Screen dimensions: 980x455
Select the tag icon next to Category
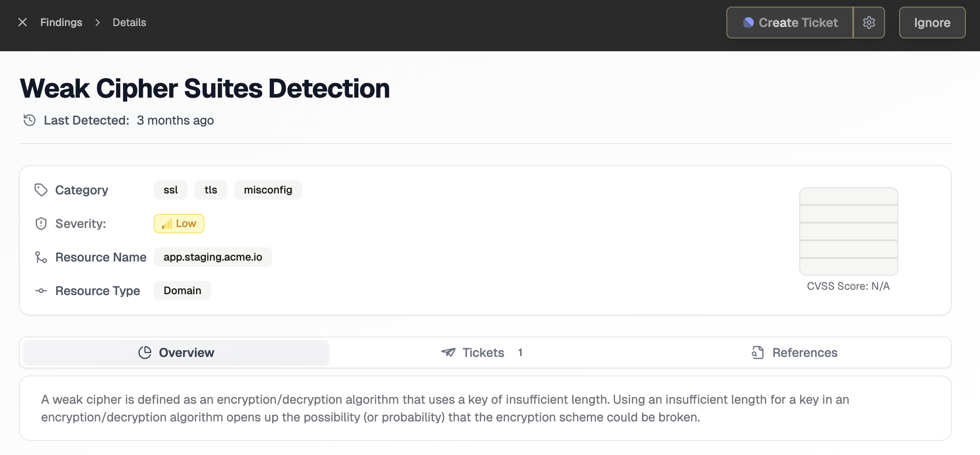[x=41, y=190]
